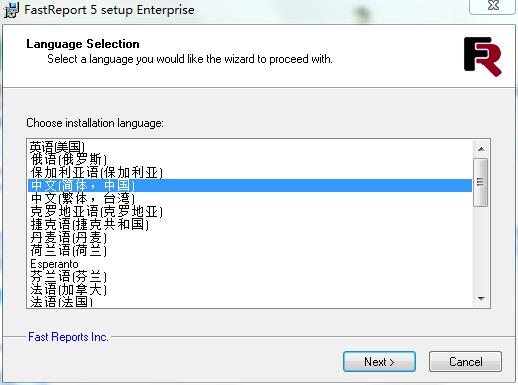
Task: Select 法语(加拿大) language
Action: tap(250, 290)
